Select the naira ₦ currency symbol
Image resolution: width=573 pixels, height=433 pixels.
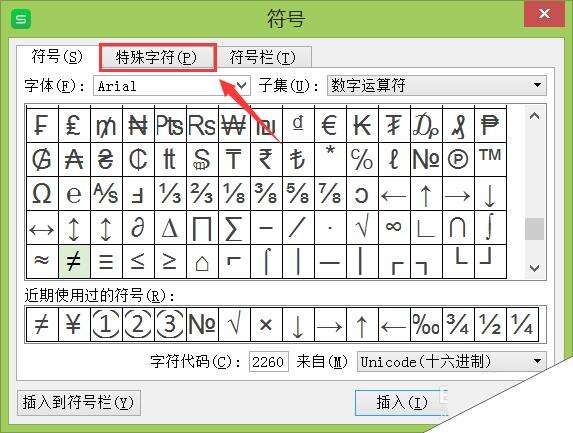click(138, 125)
